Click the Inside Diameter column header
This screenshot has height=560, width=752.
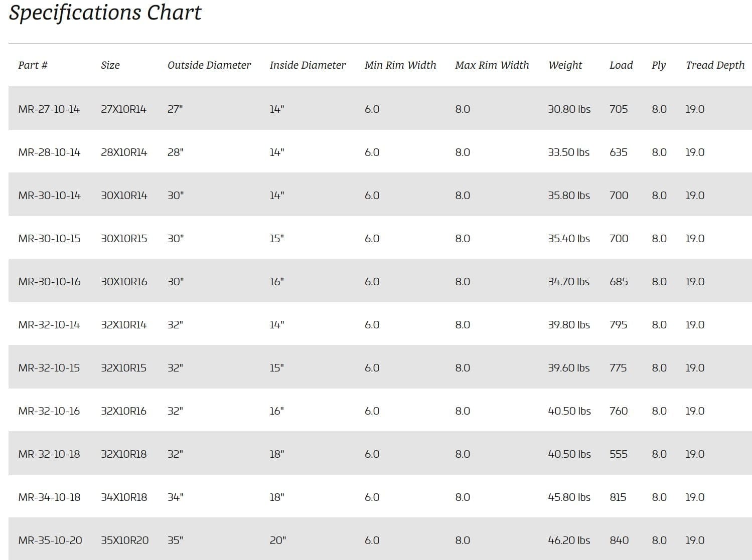pos(308,65)
